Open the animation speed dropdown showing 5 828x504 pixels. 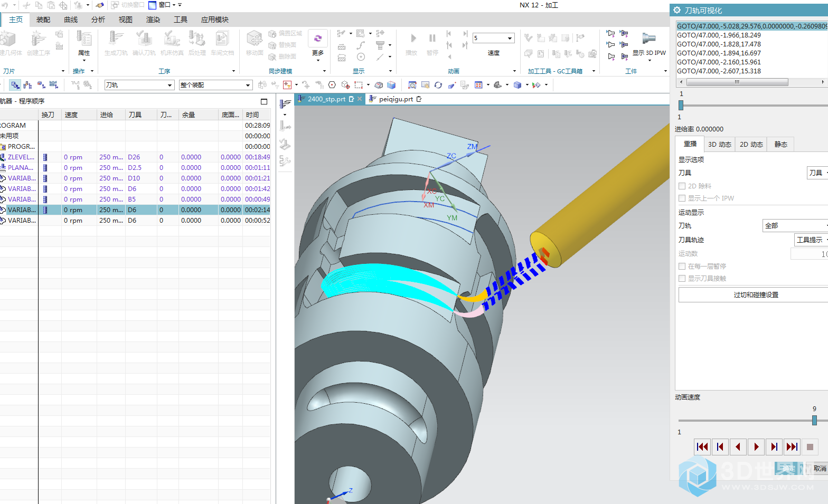[493, 38]
